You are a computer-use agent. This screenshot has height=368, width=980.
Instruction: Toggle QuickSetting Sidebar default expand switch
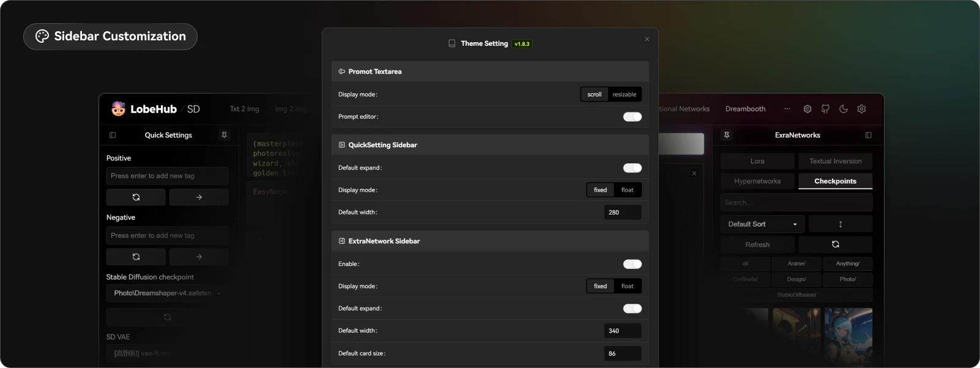(x=632, y=168)
